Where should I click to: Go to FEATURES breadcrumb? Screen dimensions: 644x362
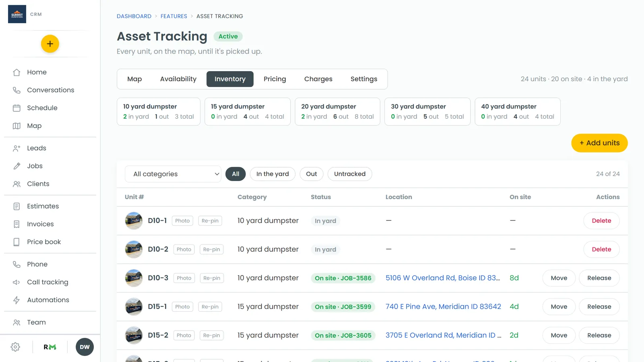(x=174, y=16)
